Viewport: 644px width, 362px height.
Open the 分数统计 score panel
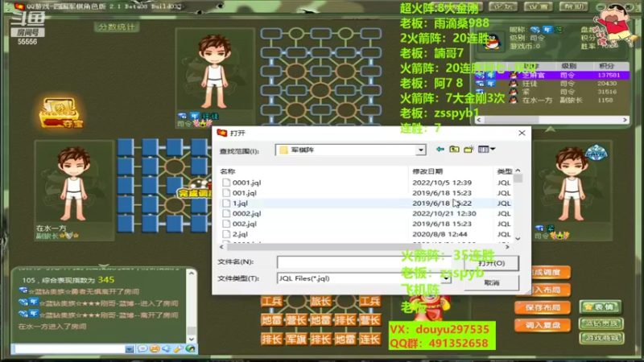coord(117,27)
